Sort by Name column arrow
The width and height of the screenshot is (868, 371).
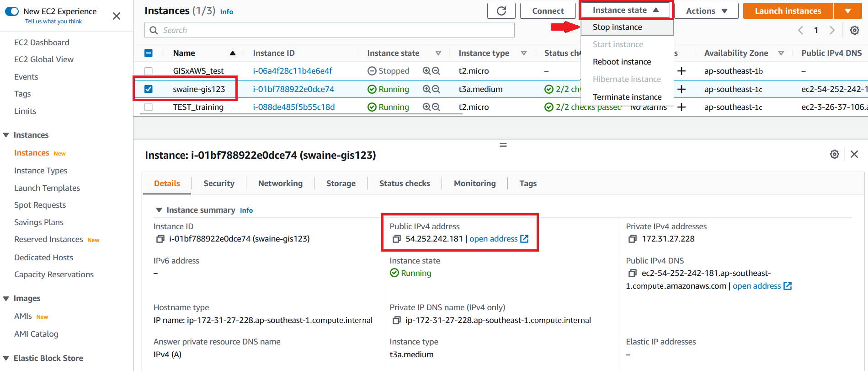(233, 53)
